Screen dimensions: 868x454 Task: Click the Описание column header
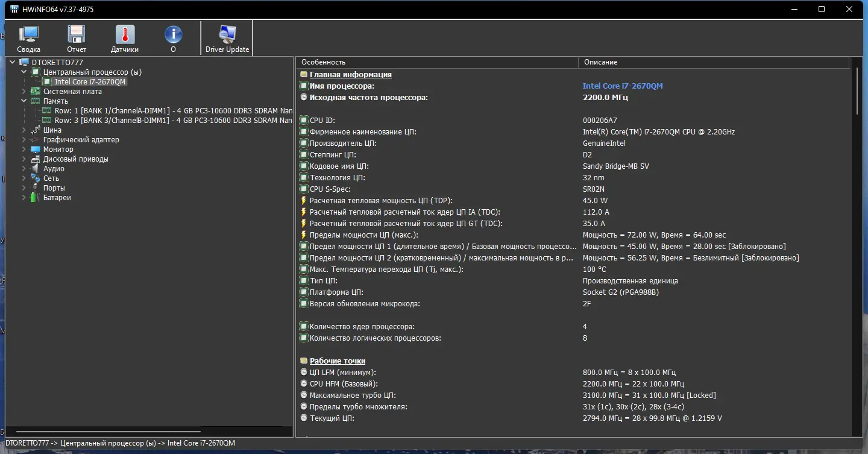713,62
